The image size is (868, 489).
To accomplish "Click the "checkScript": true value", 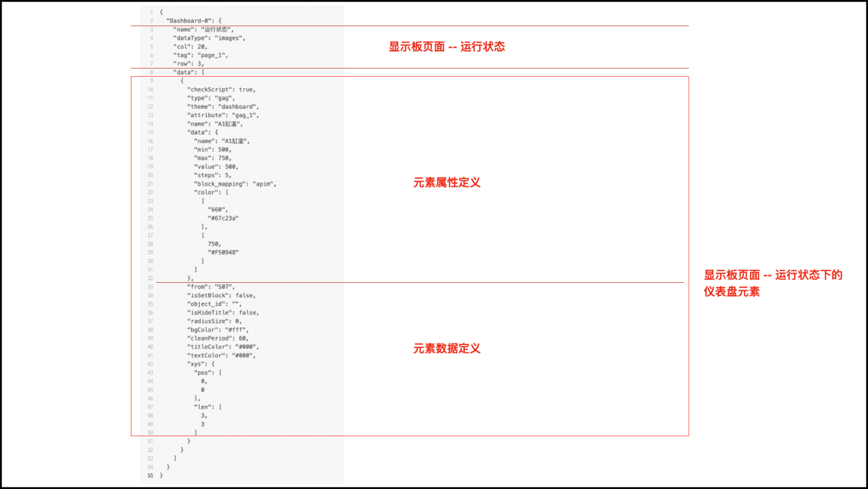I will (x=221, y=90).
